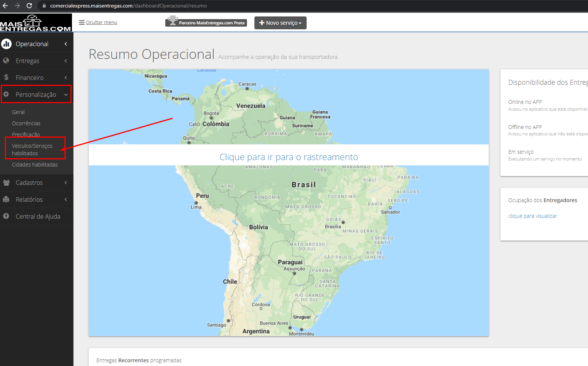Click the Personalização gear icon
588x366 pixels.
click(x=6, y=94)
